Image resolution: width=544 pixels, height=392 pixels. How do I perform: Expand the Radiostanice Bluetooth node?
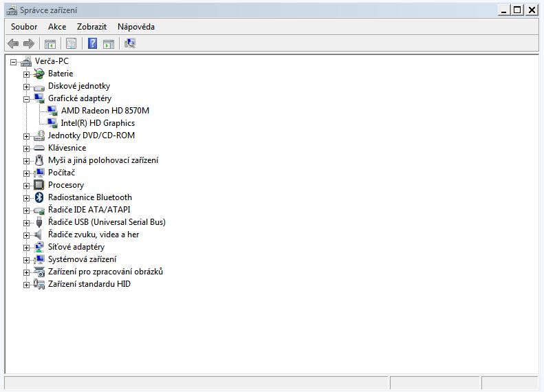pyautogui.click(x=26, y=198)
